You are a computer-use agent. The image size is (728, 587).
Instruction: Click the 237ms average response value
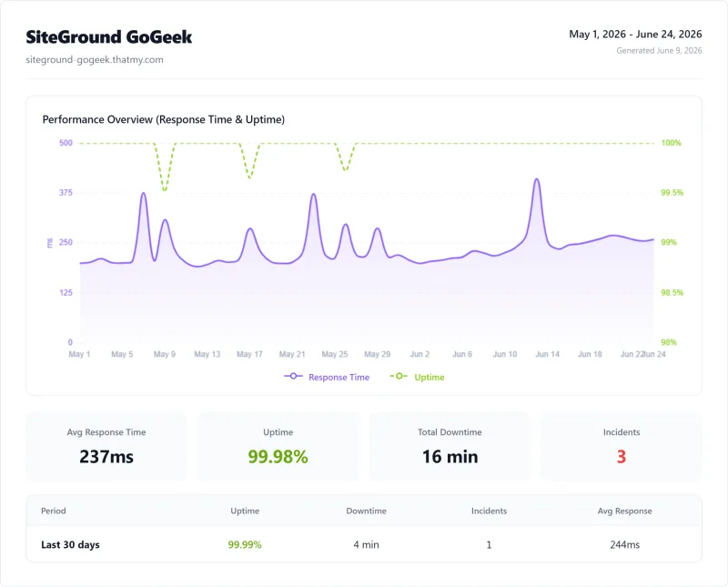tap(106, 457)
